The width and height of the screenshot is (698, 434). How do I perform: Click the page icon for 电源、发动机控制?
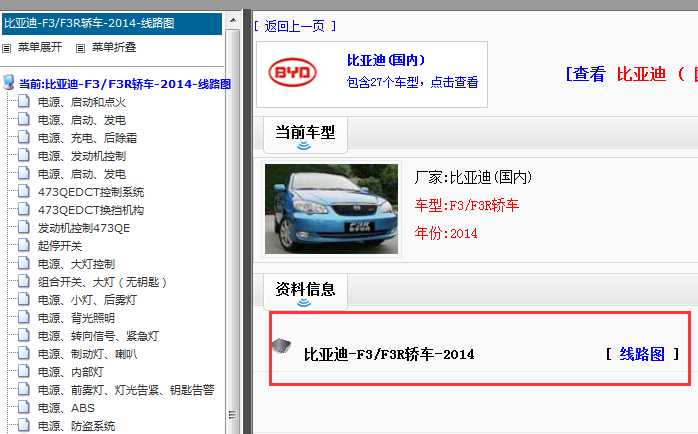pos(24,155)
